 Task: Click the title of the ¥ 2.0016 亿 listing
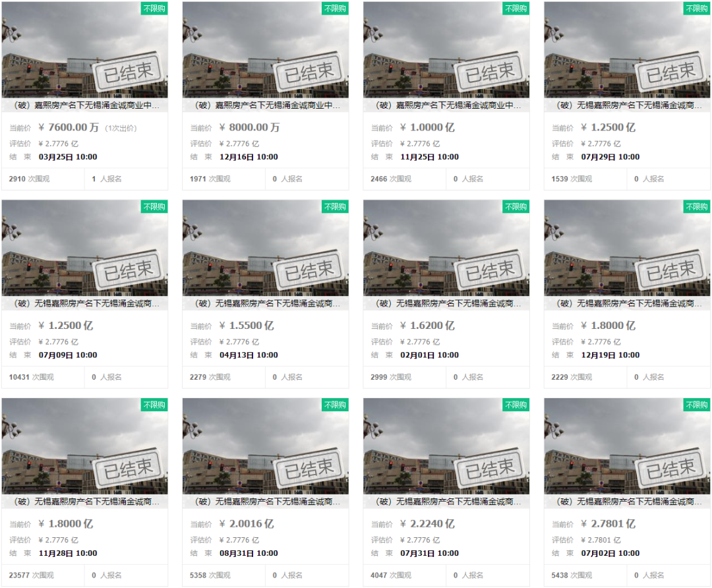[266, 501]
